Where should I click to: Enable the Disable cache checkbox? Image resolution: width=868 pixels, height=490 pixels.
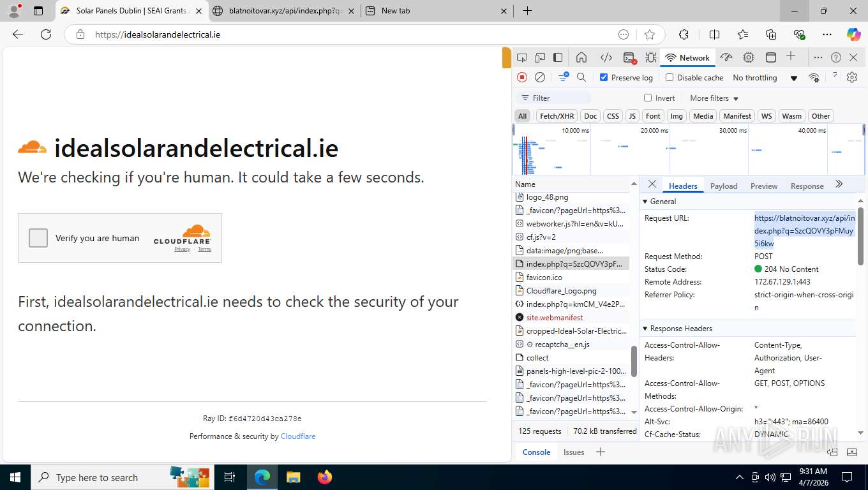(670, 77)
